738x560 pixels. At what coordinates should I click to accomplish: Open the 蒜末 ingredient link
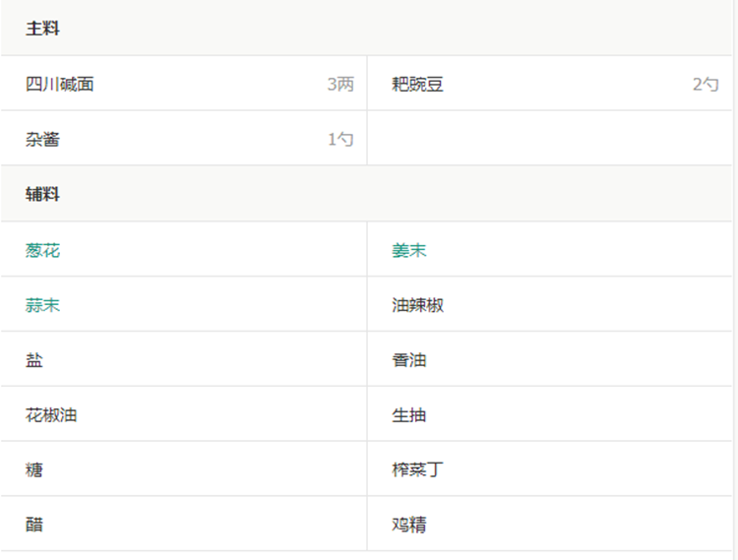42,306
